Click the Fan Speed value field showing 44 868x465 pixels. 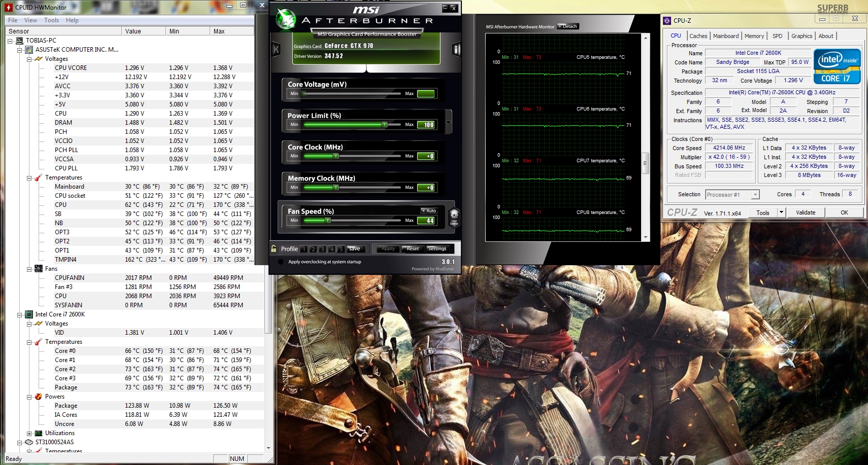coord(426,221)
